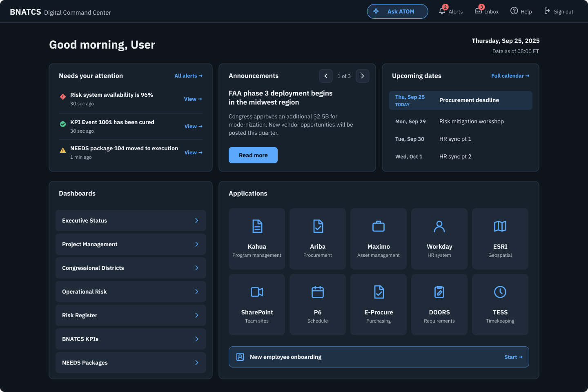Open the Full calendar link
The height and width of the screenshot is (392, 588).
click(510, 76)
